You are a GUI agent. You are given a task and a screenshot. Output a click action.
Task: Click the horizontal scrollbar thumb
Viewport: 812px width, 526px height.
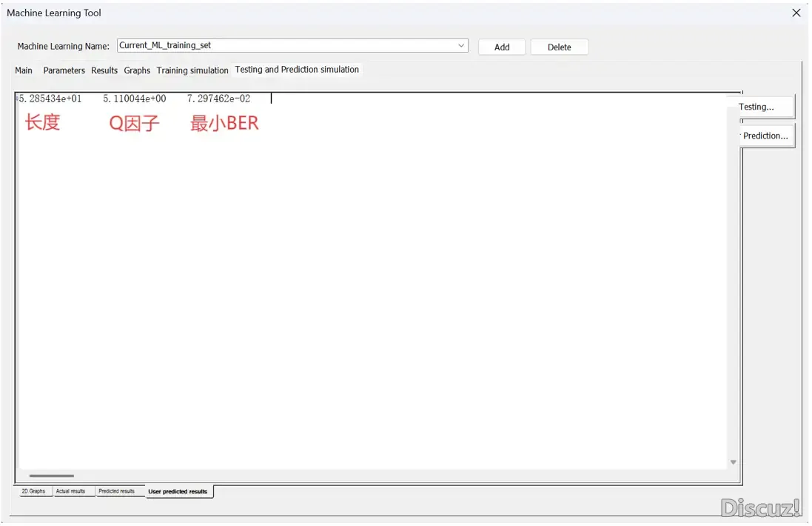[52, 476]
